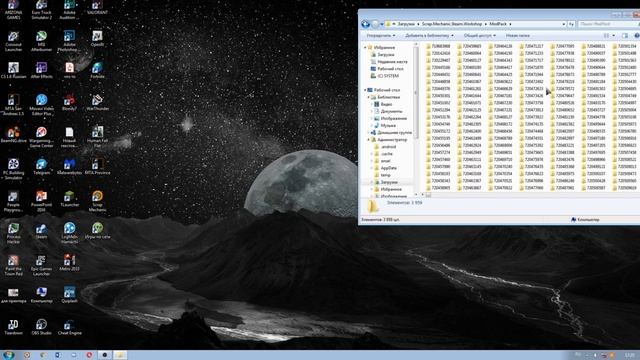This screenshot has height=360, width=640.
Task: Select the LogMeIn Hamachi icon
Action: pos(69,233)
